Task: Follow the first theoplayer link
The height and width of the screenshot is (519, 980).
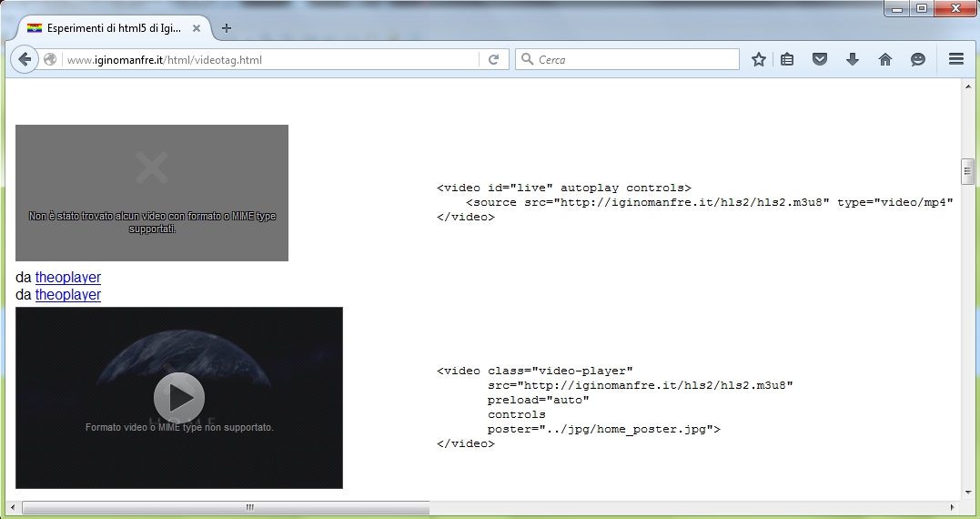Action: point(67,277)
